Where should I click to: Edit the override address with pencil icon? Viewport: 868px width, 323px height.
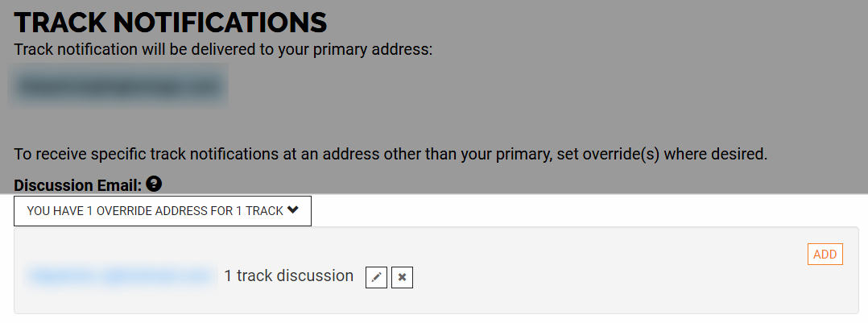[377, 277]
